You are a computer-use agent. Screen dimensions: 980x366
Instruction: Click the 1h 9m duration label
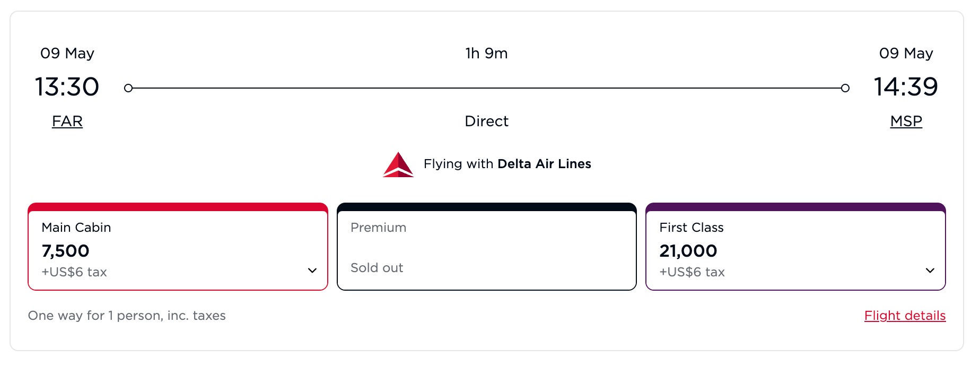pyautogui.click(x=486, y=53)
